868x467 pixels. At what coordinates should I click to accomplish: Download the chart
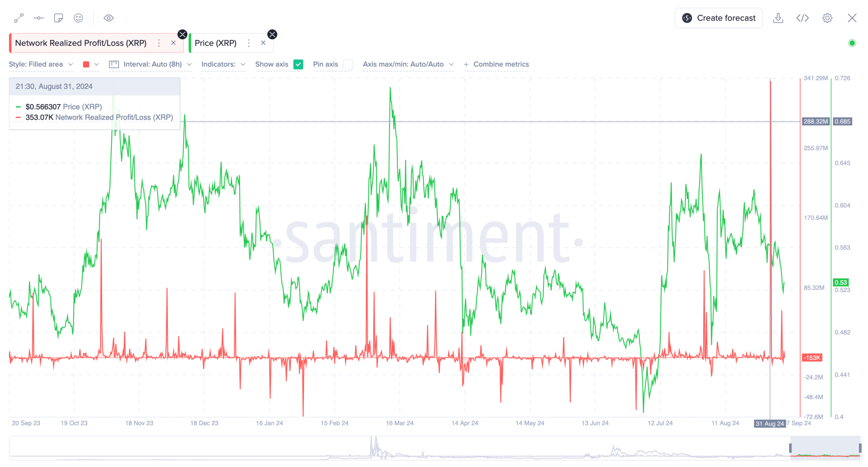click(x=778, y=18)
